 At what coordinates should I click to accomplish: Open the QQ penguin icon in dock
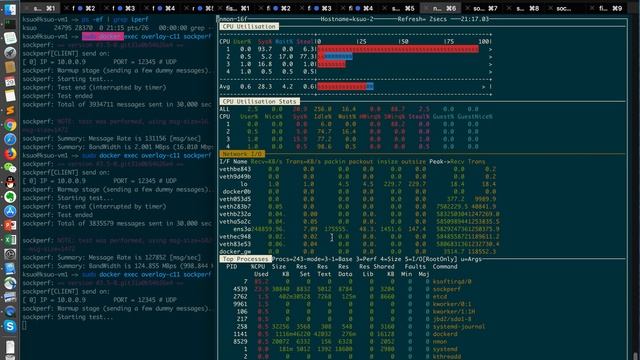10,182
